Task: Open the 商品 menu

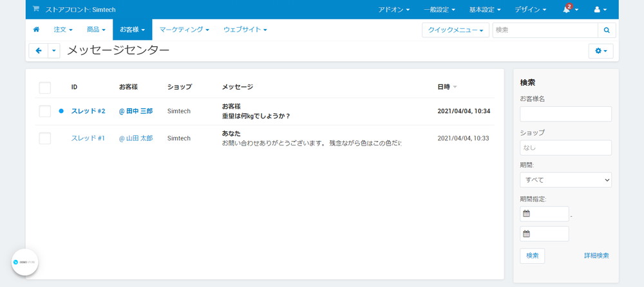Action: (x=96, y=30)
